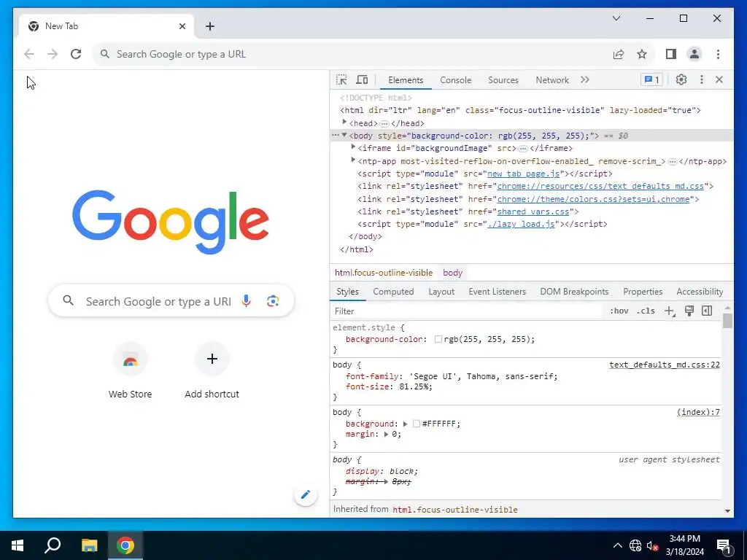Image resolution: width=747 pixels, height=560 pixels.
Task: Add a new style rule plus icon
Action: 670,311
